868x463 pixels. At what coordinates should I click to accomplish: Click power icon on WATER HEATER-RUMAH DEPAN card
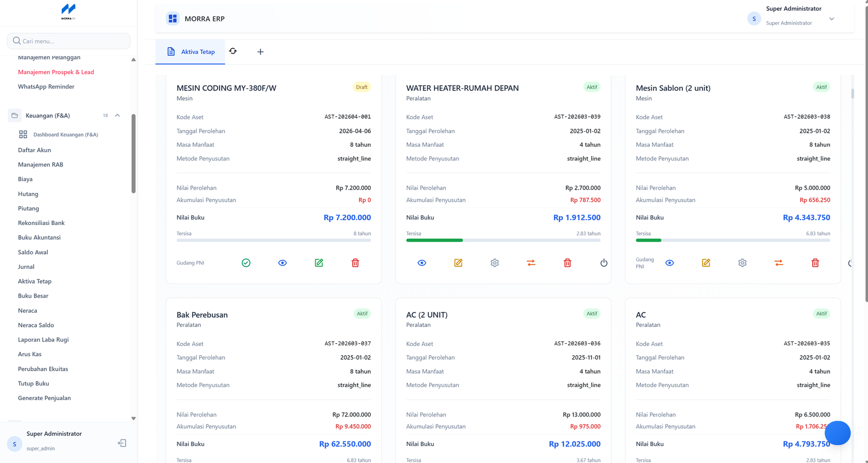tap(604, 263)
